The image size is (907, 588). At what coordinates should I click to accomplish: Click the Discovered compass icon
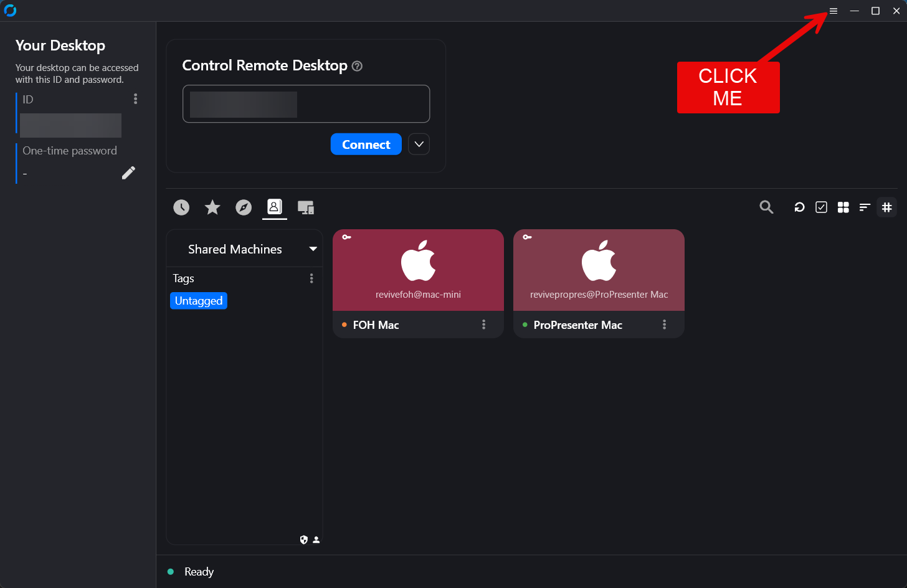244,207
